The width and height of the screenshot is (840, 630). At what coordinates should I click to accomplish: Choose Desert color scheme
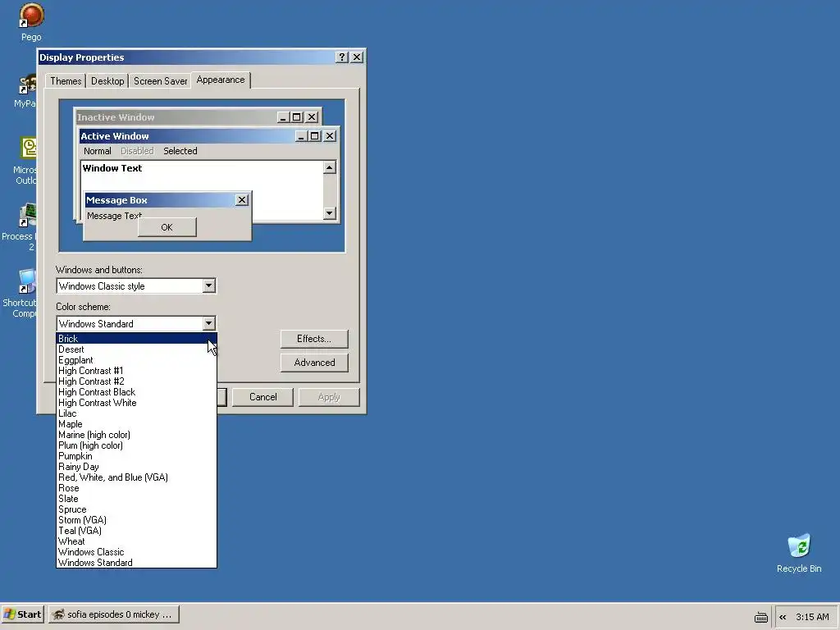click(x=137, y=349)
